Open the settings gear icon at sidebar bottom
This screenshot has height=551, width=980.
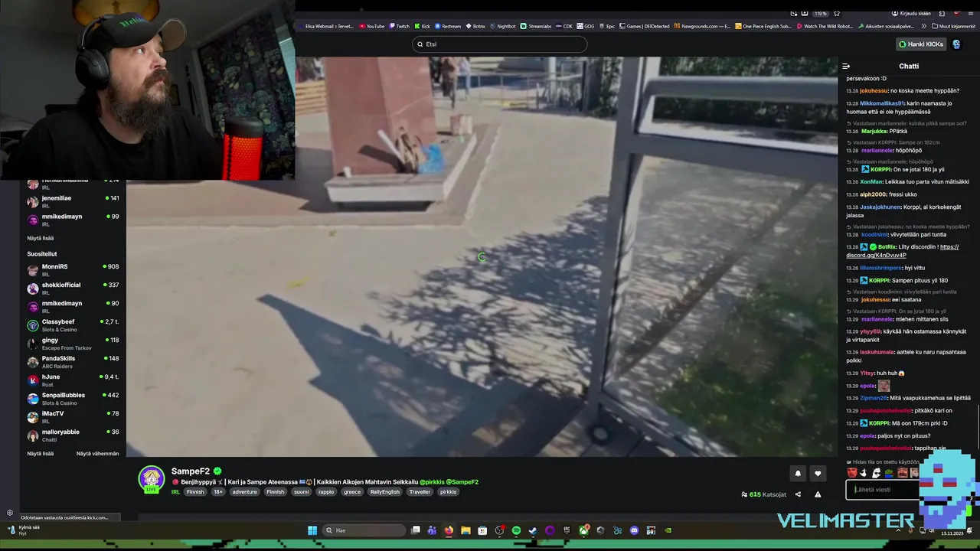[x=10, y=513]
